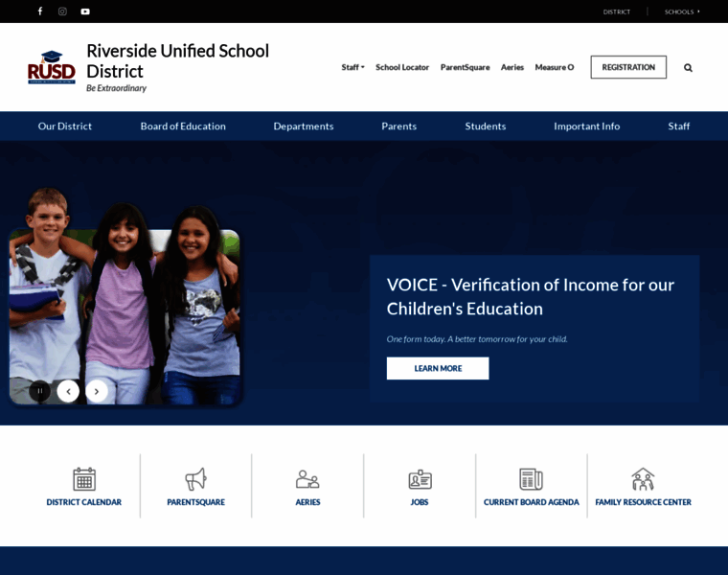The height and width of the screenshot is (575, 728).
Task: Click the Current Board Agenda newspaper icon
Action: tap(531, 479)
